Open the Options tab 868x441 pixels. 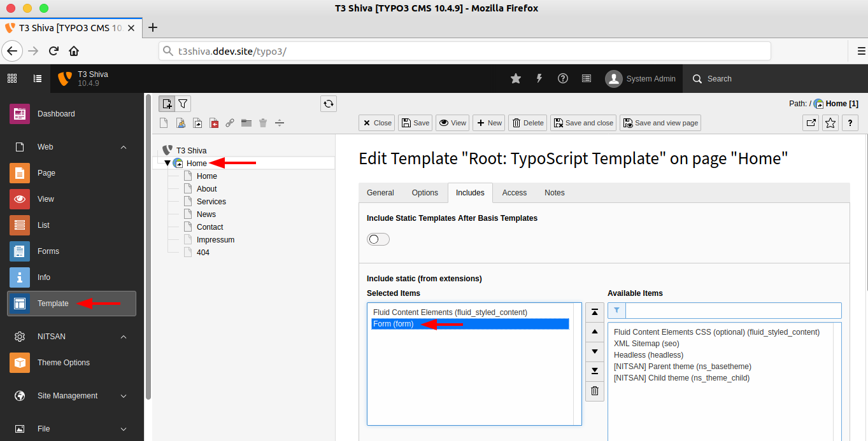click(424, 193)
